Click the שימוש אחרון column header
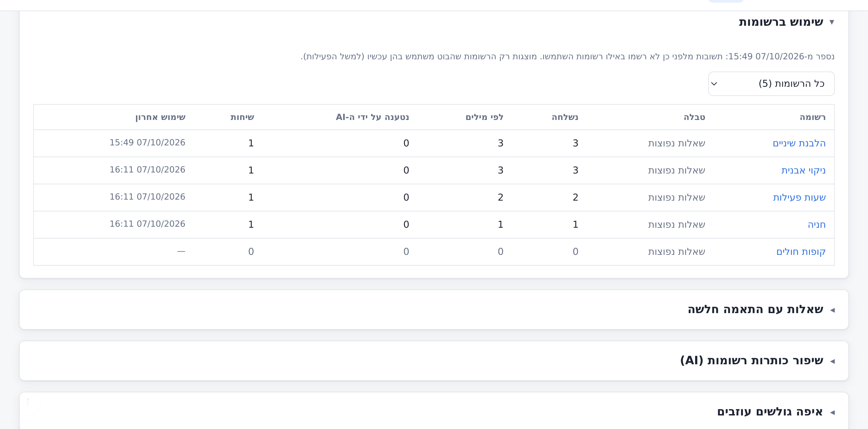 click(160, 117)
